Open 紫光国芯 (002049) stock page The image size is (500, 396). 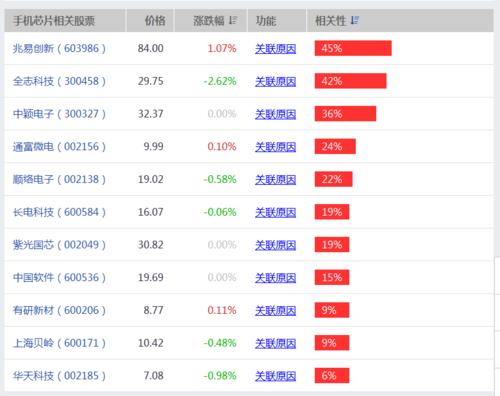point(59,245)
